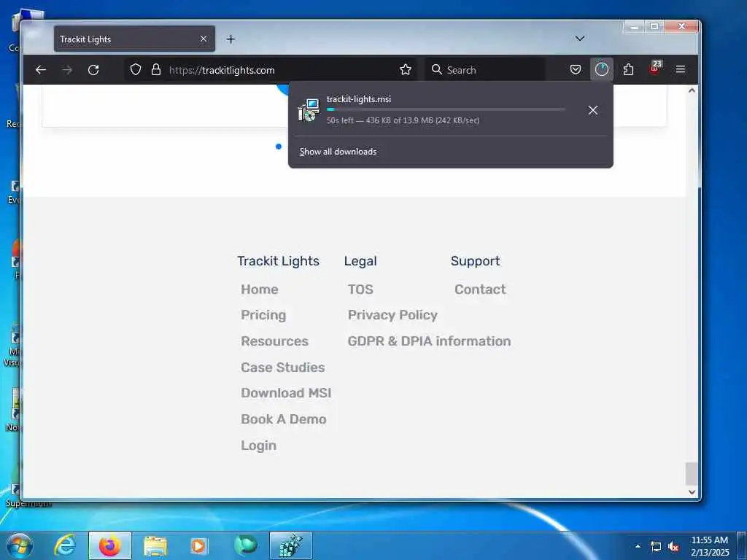Click the trackit-lights.msi installer file icon

pyautogui.click(x=309, y=111)
